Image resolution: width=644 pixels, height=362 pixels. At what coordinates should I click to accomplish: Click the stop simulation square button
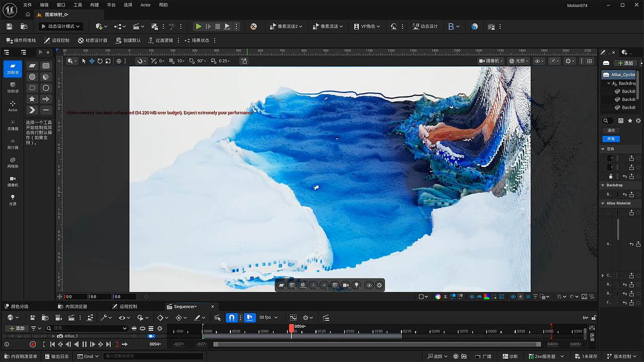(218, 26)
